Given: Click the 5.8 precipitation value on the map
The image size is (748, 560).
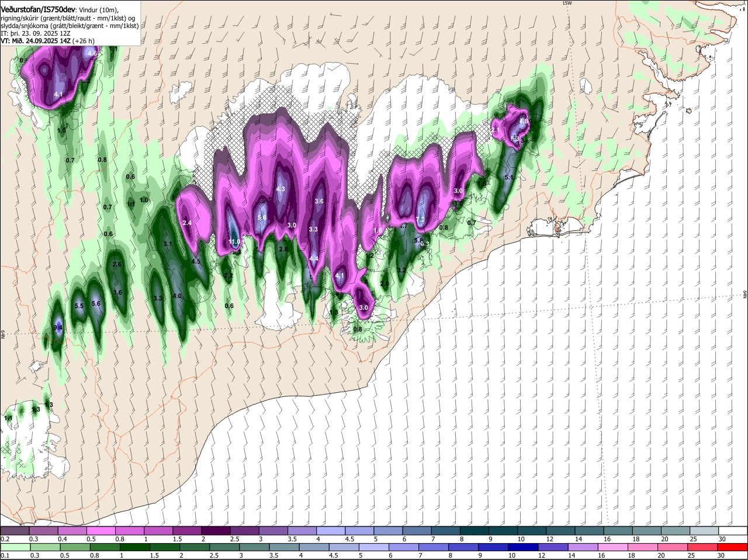Looking at the screenshot, I should click(418, 240).
